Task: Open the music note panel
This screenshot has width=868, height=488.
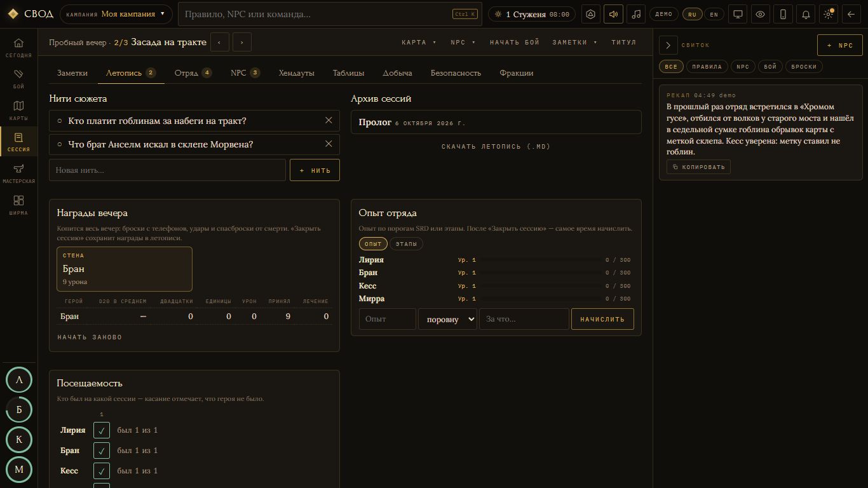Action: point(636,14)
